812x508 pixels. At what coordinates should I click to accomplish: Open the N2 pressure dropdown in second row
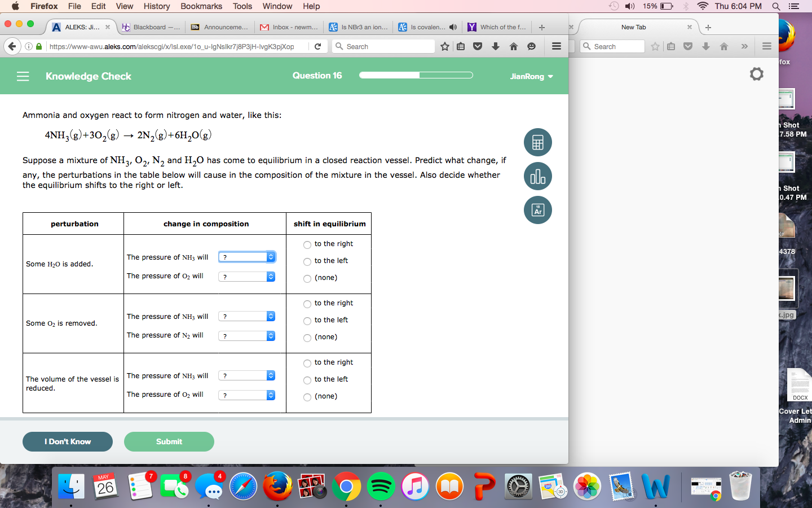[246, 336]
